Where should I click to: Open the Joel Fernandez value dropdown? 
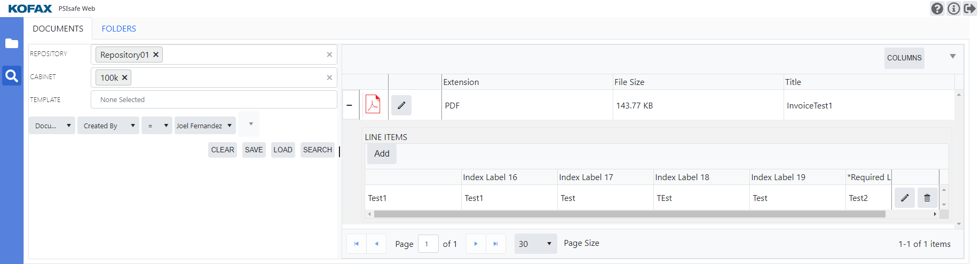pyautogui.click(x=204, y=126)
